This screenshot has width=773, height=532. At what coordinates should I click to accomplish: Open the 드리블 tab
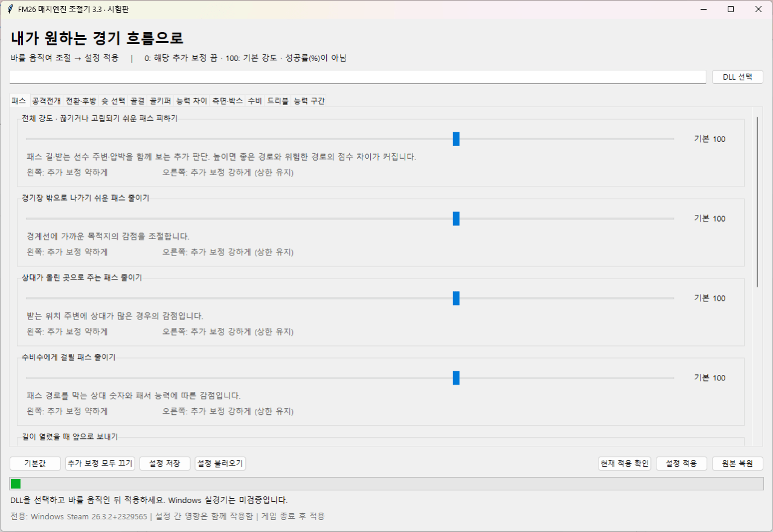278,101
